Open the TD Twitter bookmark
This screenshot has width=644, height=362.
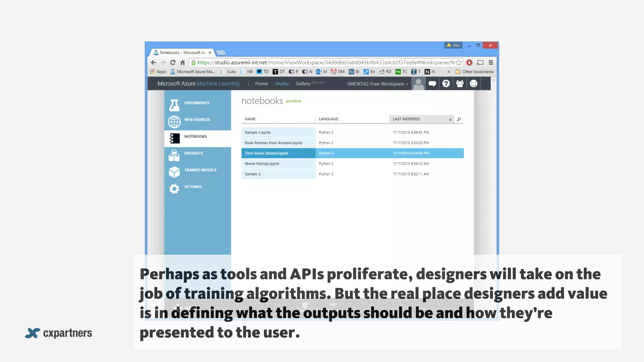click(x=263, y=72)
